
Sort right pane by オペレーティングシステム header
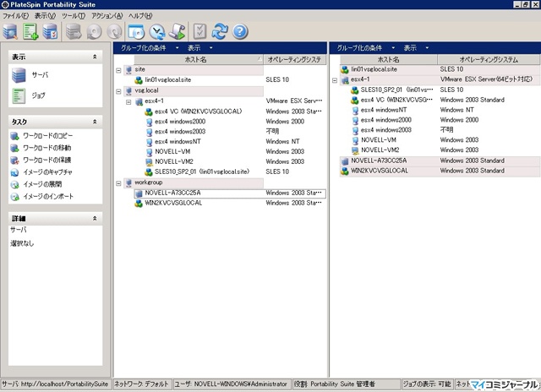click(489, 59)
